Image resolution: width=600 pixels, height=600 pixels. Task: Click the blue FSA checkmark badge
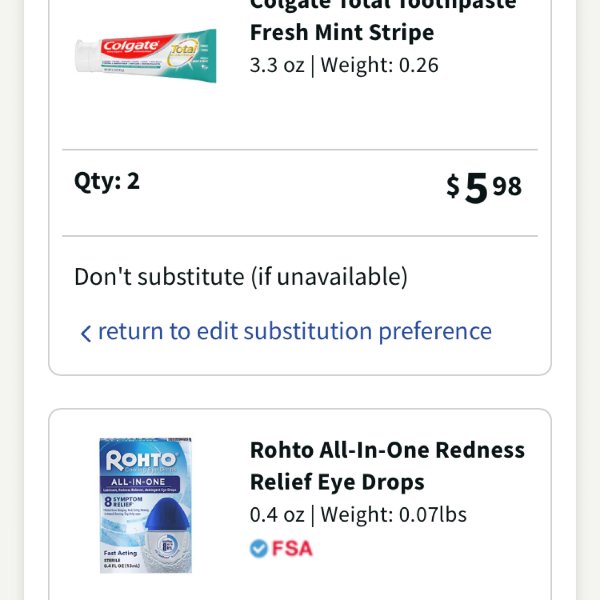259,548
